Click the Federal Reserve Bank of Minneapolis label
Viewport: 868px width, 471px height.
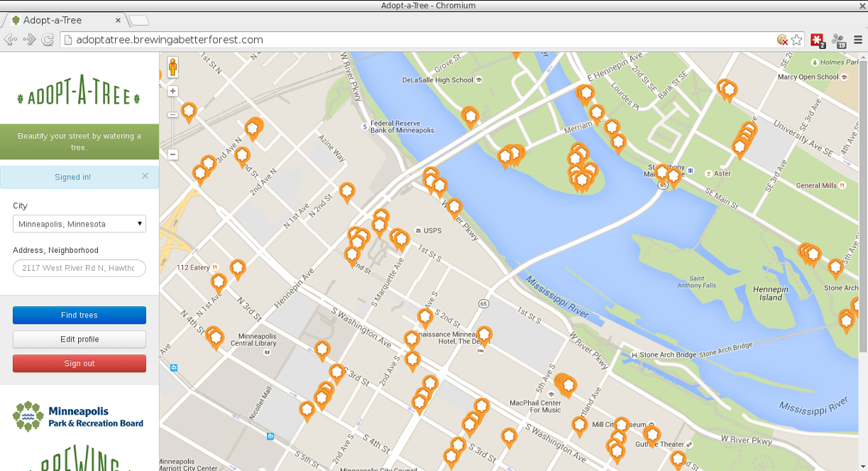(397, 126)
